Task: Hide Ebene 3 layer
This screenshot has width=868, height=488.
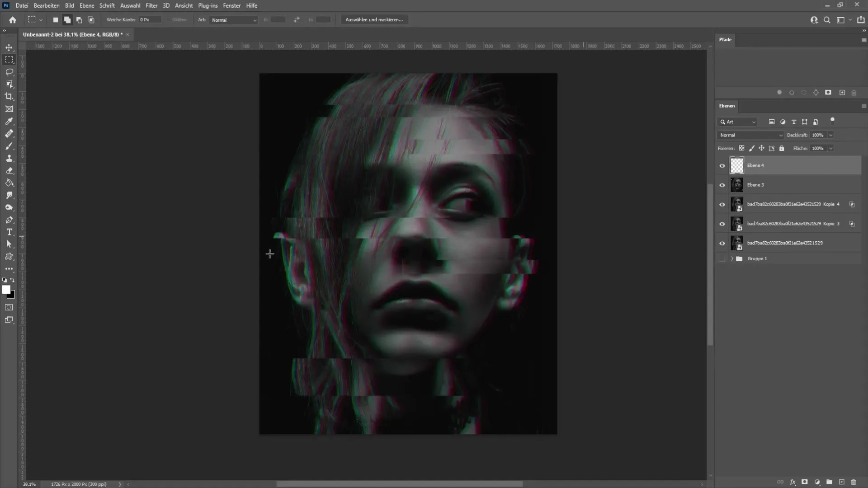Action: coord(722,185)
